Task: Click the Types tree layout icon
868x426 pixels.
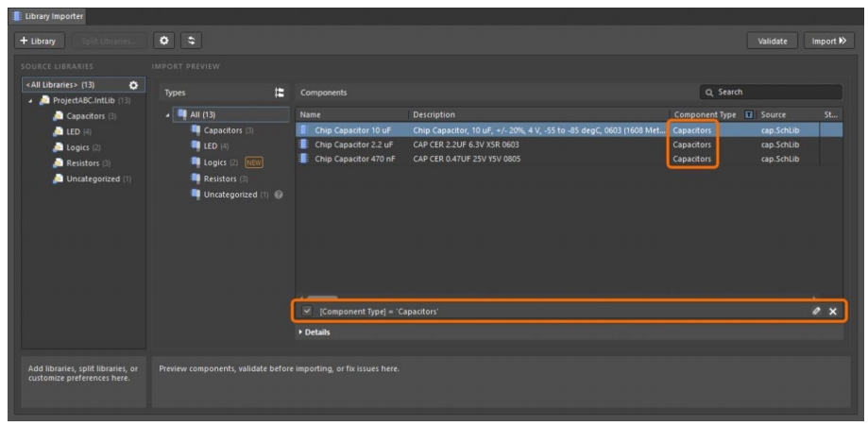Action: click(280, 93)
